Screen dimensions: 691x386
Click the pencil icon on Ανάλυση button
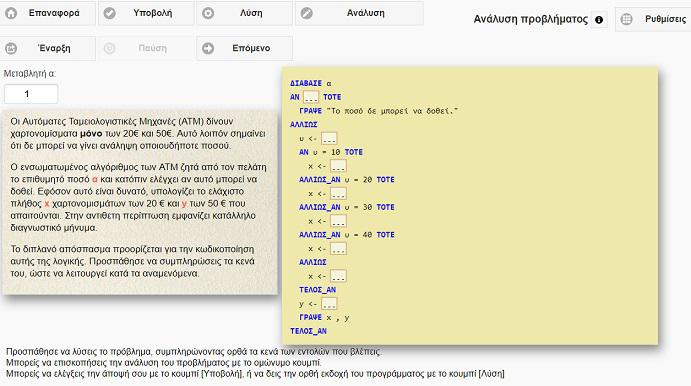click(x=307, y=13)
